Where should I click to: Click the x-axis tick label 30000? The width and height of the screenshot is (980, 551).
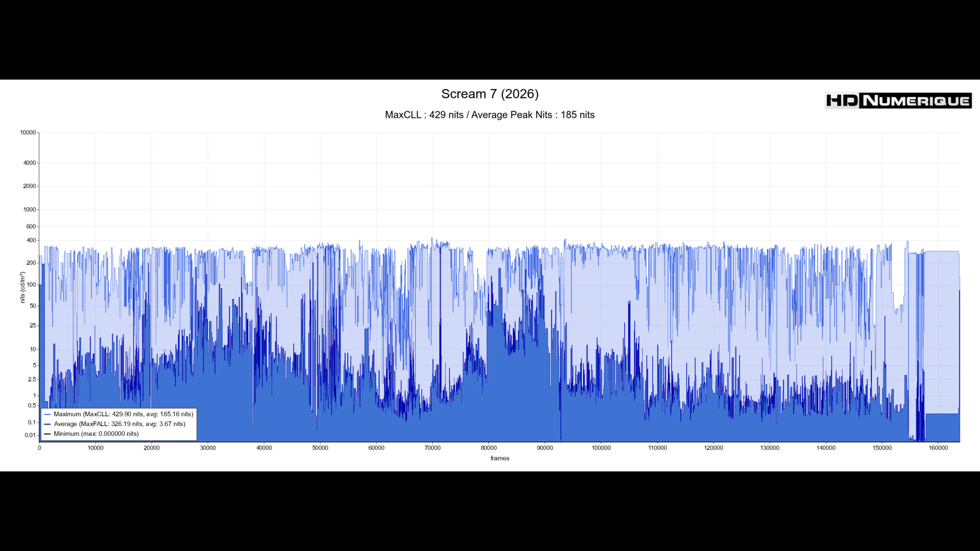[208, 448]
